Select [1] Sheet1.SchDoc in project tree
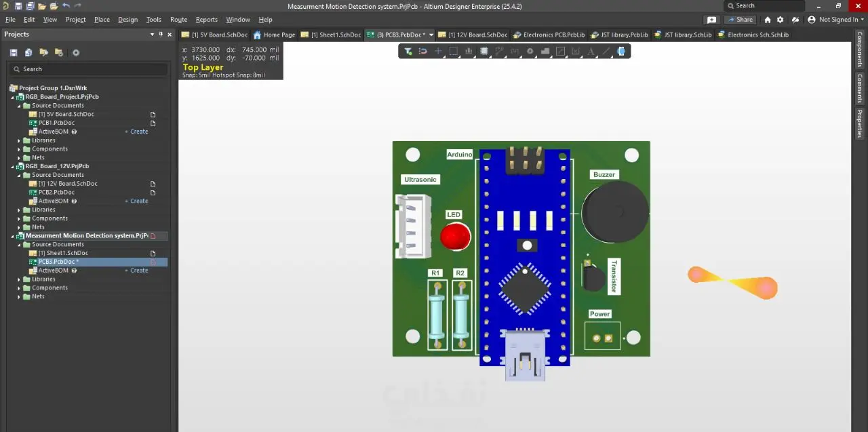868x432 pixels. click(x=63, y=253)
